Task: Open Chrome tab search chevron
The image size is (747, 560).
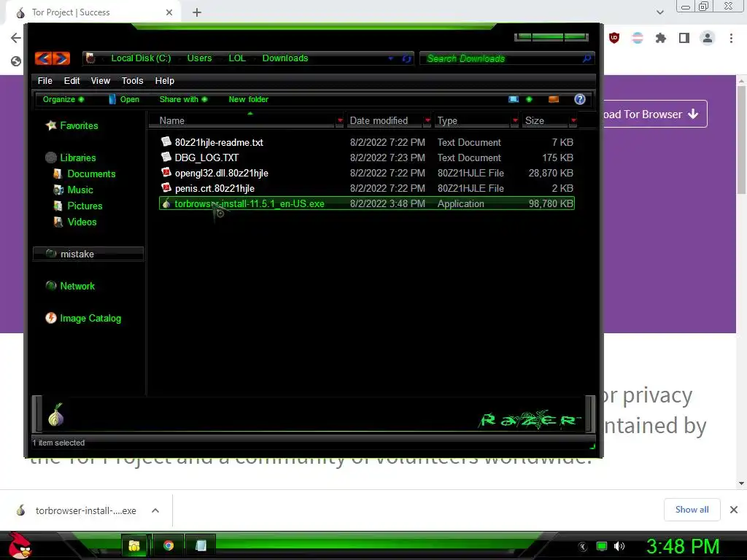Action: pyautogui.click(x=659, y=12)
